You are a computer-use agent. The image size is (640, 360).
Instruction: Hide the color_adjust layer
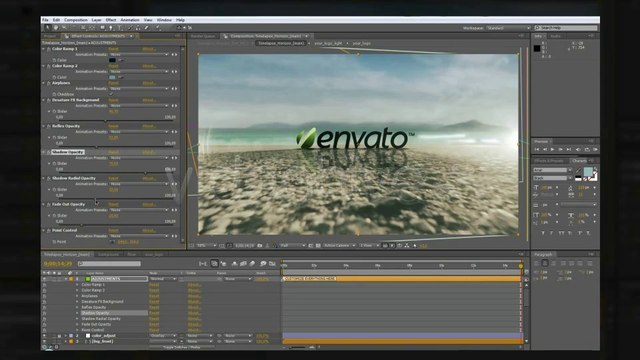(x=44, y=336)
